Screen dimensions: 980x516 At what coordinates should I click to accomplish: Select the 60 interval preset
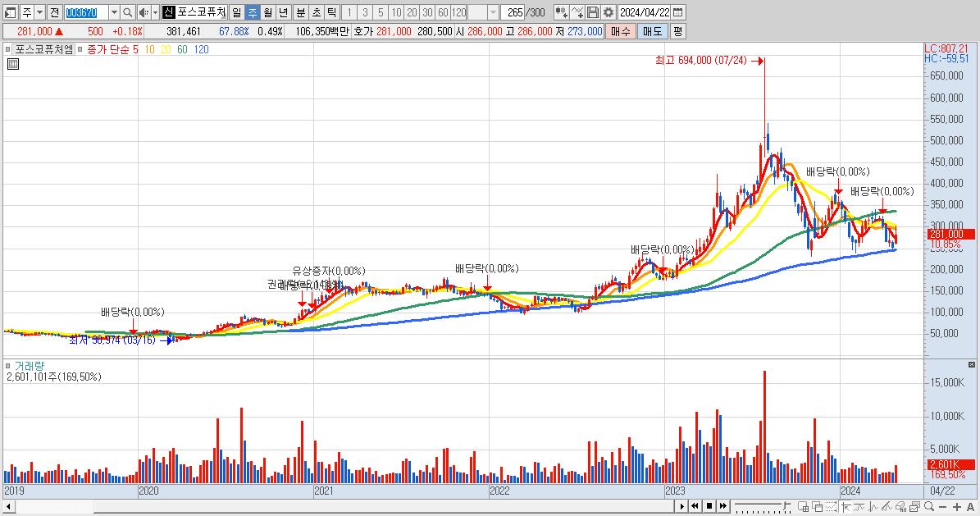[x=443, y=12]
